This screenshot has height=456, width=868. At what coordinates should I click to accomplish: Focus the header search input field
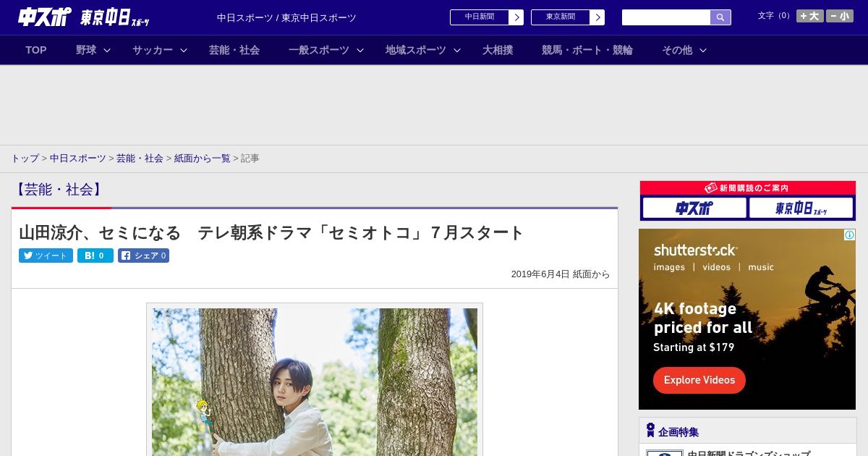coord(666,17)
